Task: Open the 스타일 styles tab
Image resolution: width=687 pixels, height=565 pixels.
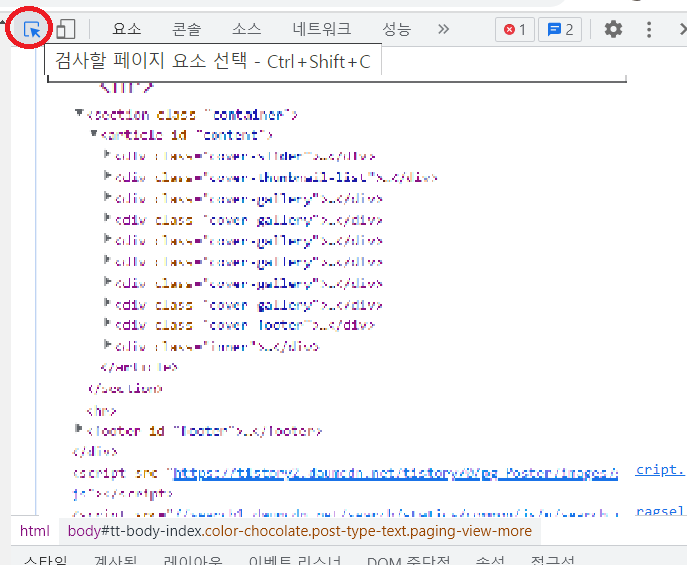Action: [46, 560]
